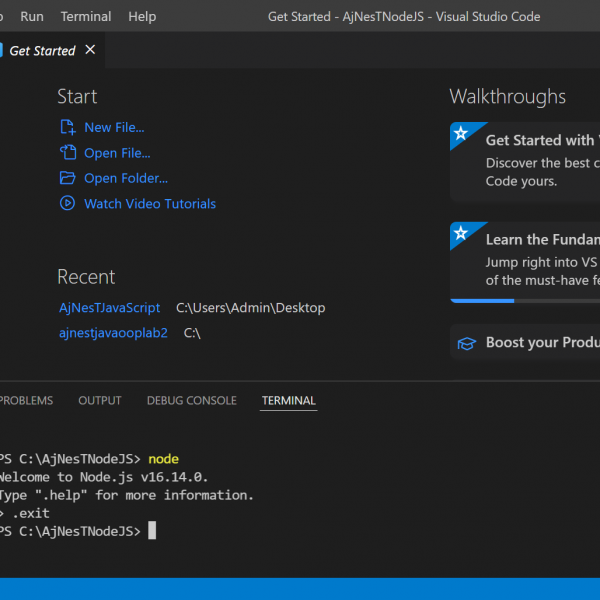Open the Terminal menu in menu bar
Image resolution: width=600 pixels, height=600 pixels.
coord(86,16)
